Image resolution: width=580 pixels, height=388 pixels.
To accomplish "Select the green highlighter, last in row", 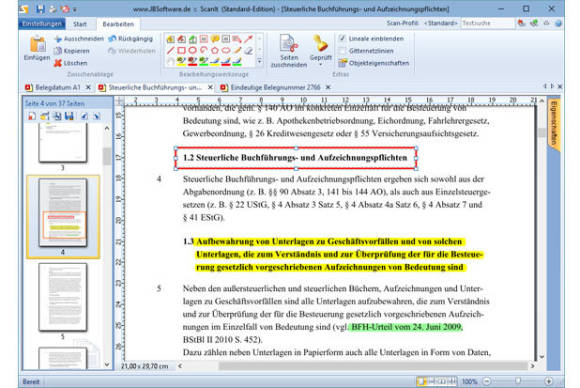I will click(237, 61).
